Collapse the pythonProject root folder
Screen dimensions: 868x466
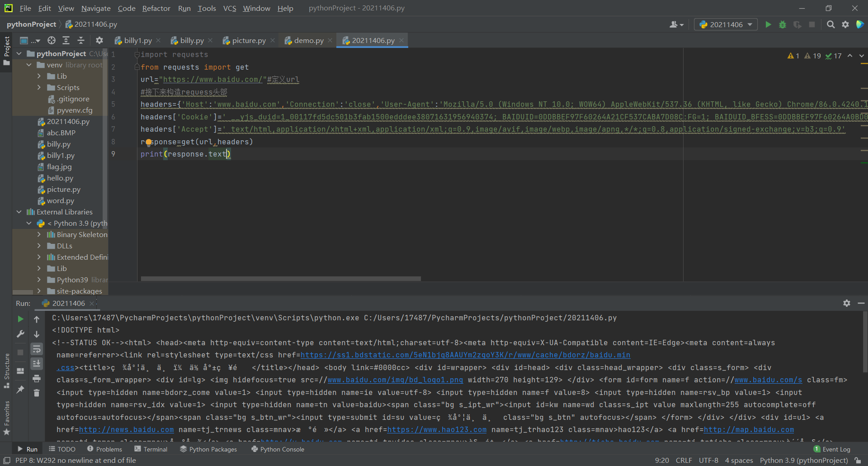[19, 53]
